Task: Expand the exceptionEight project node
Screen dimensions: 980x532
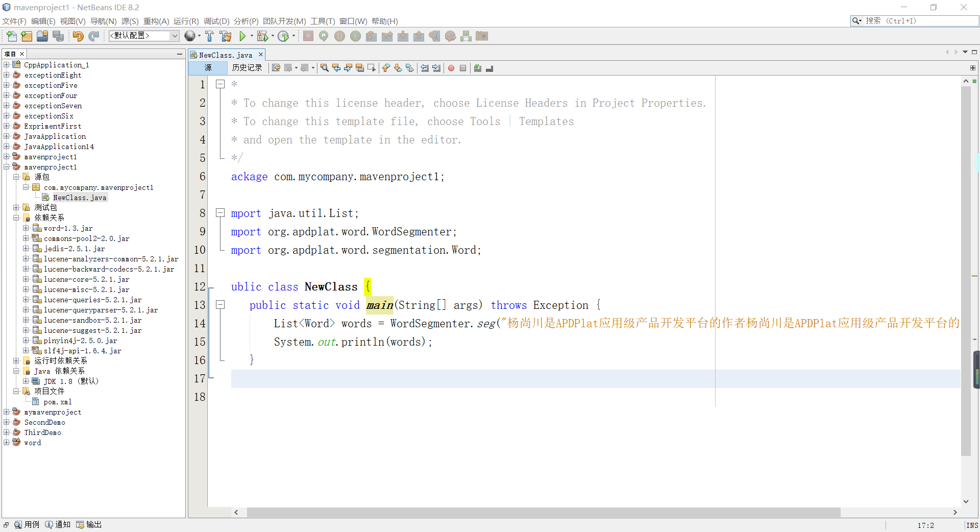Action: (6, 75)
